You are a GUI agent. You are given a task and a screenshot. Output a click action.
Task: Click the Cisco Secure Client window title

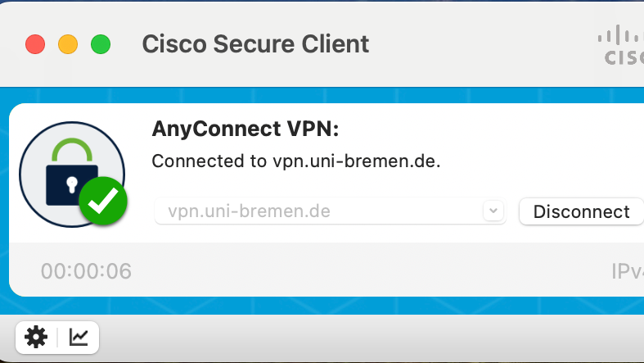pyautogui.click(x=255, y=43)
